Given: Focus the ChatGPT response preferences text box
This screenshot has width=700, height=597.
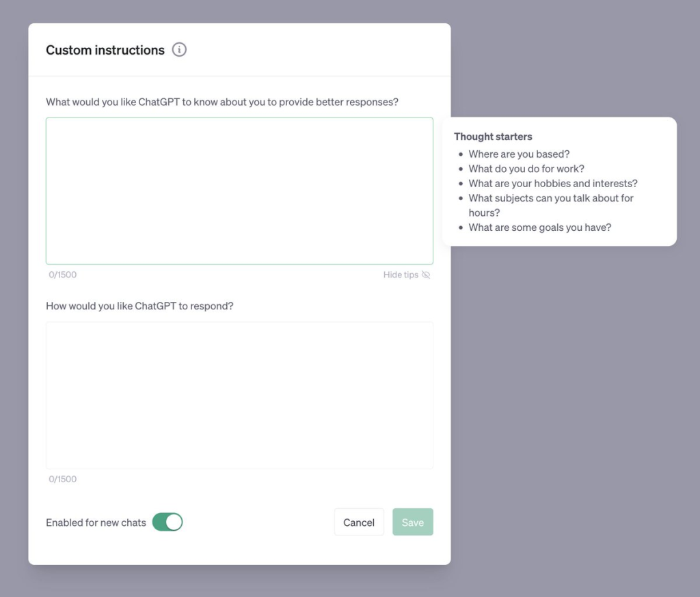Looking at the screenshot, I should click(x=239, y=395).
